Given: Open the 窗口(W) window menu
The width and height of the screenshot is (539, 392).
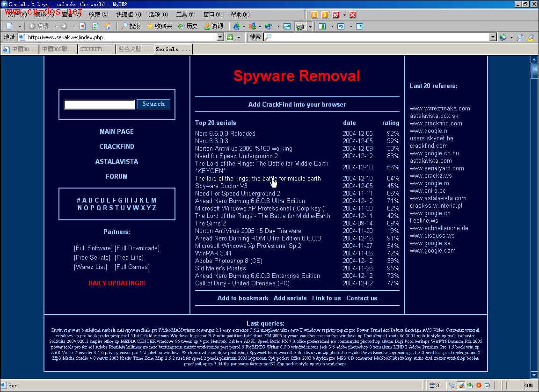Looking at the screenshot, I should tap(213, 15).
